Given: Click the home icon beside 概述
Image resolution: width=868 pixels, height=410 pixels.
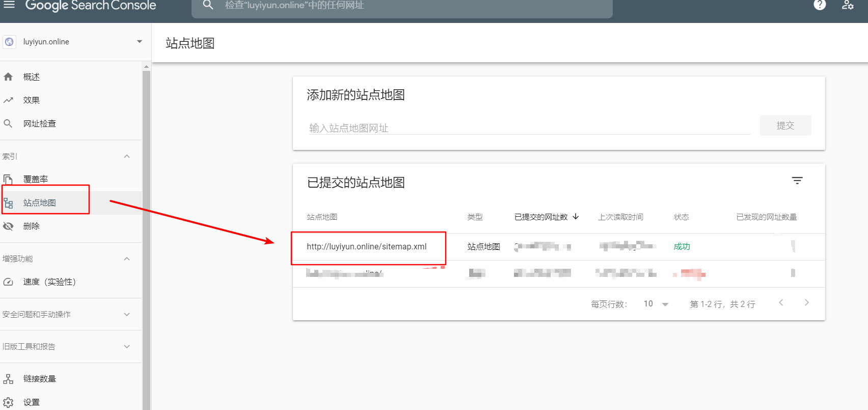Looking at the screenshot, I should [x=8, y=77].
